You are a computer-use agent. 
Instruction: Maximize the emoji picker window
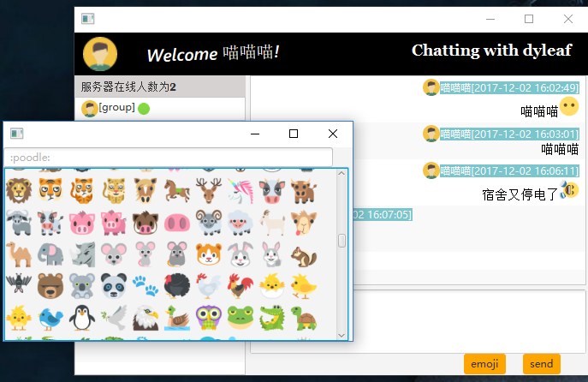click(x=294, y=134)
